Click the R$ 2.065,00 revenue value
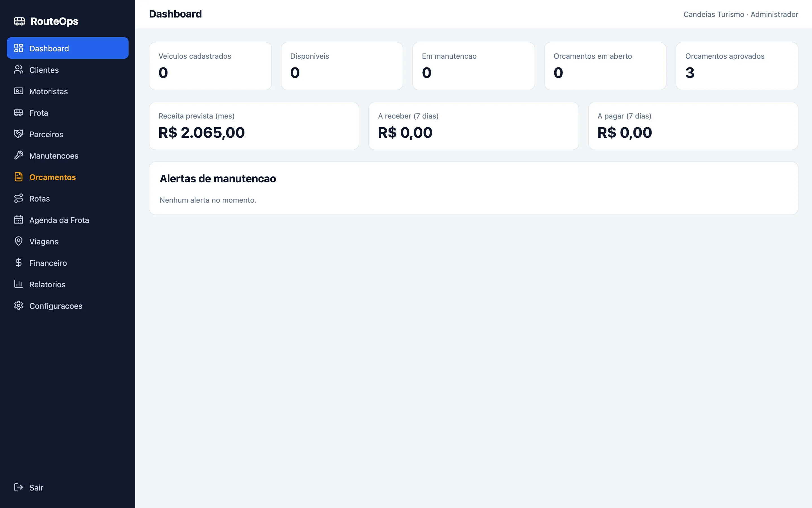Image resolution: width=812 pixels, height=508 pixels. (x=201, y=132)
